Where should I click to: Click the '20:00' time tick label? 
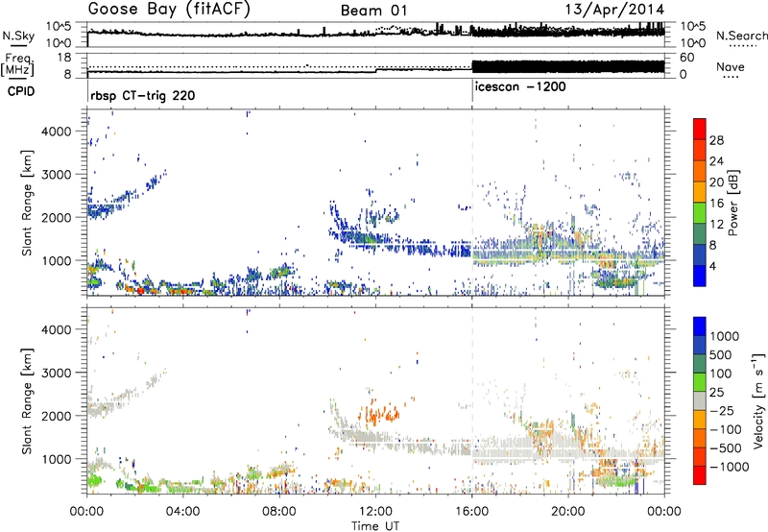[x=568, y=512]
